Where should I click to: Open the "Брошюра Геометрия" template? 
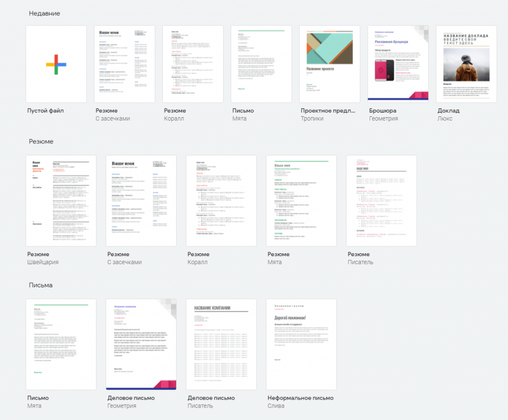[x=398, y=64]
